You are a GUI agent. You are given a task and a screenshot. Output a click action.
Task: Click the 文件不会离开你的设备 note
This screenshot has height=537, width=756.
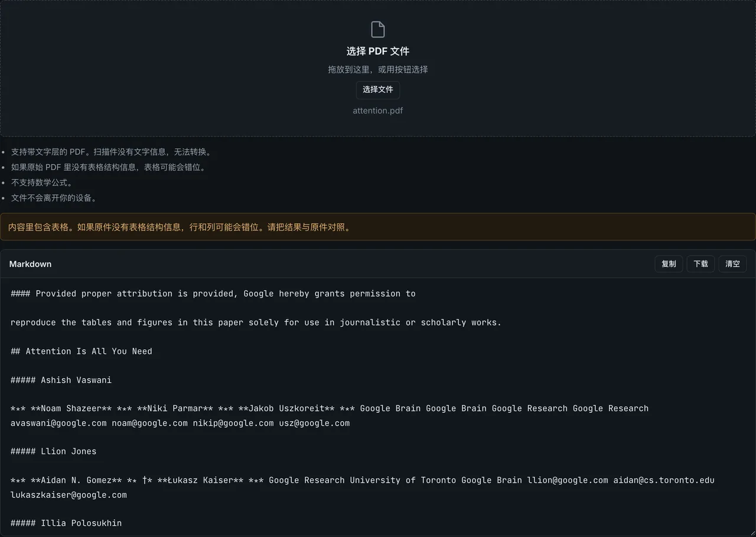[54, 198]
